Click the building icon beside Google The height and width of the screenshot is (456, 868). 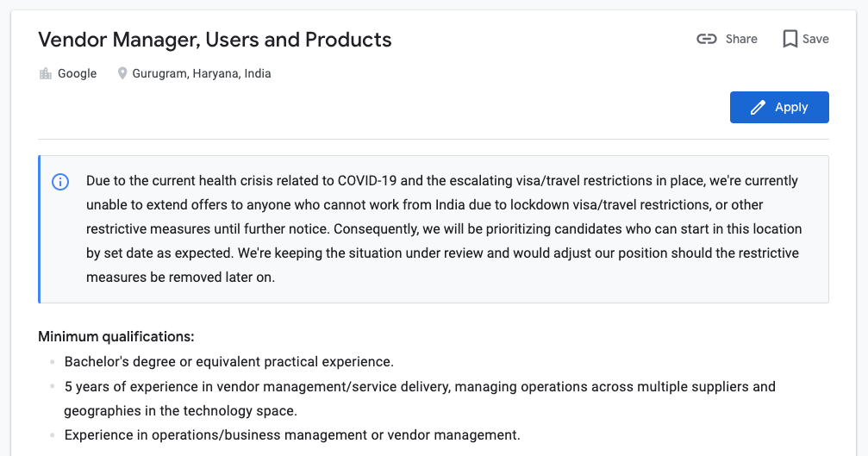pos(46,73)
